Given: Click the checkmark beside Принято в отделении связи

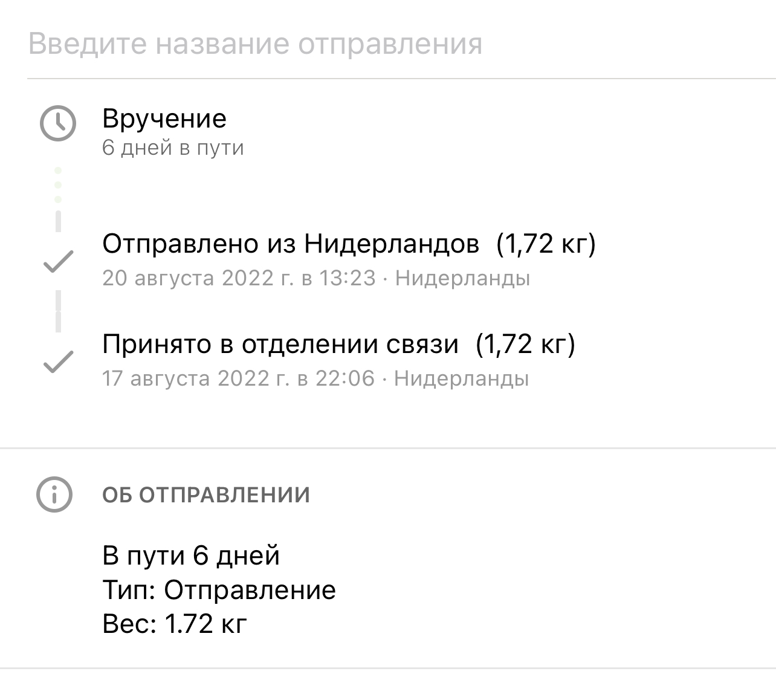Looking at the screenshot, I should (58, 361).
